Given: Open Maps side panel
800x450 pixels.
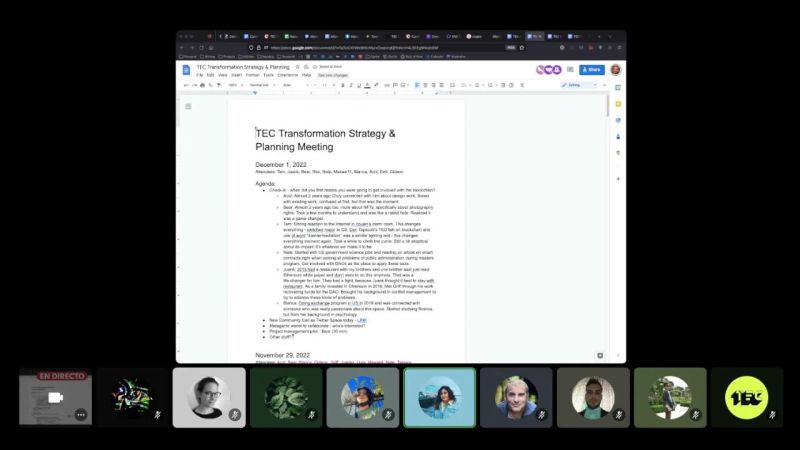Looking at the screenshot, I should [618, 153].
